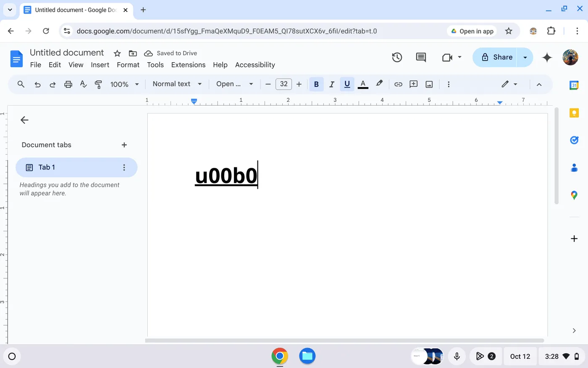
Task: Open Contacts side panel
Action: coord(574,168)
